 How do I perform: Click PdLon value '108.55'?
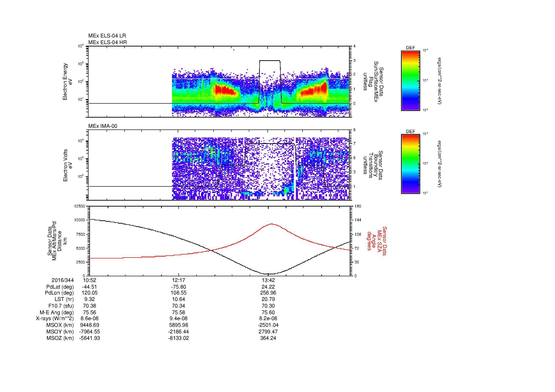point(178,293)
